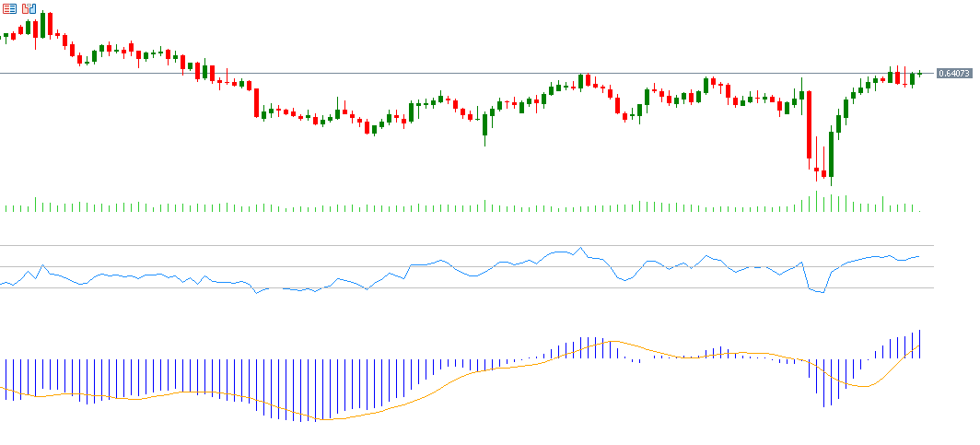Click the 0.64073 current price label
Screen dimensions: 980x445
[x=953, y=74]
